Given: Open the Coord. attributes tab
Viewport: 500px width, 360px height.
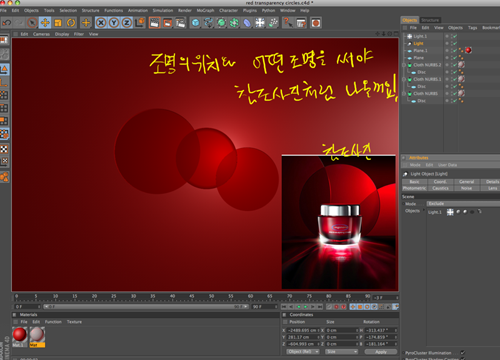Looking at the screenshot, I should [440, 182].
